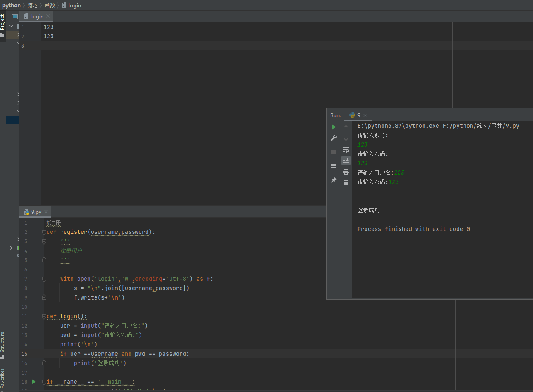Move up the stack trace with arrow icon
Image resolution: width=533 pixels, height=392 pixels.
click(x=346, y=127)
